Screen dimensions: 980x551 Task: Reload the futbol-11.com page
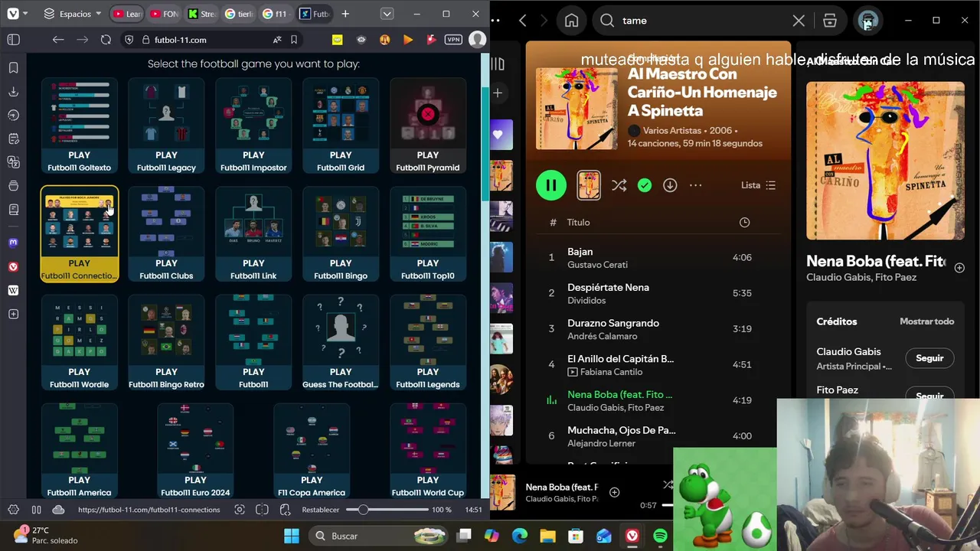(x=106, y=40)
